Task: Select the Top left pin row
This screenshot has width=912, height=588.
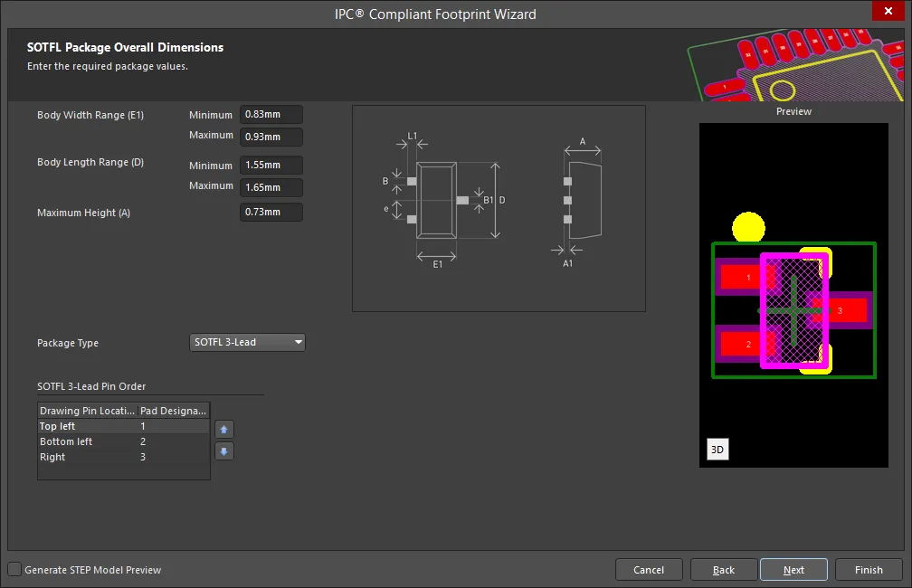Action: pos(123,426)
